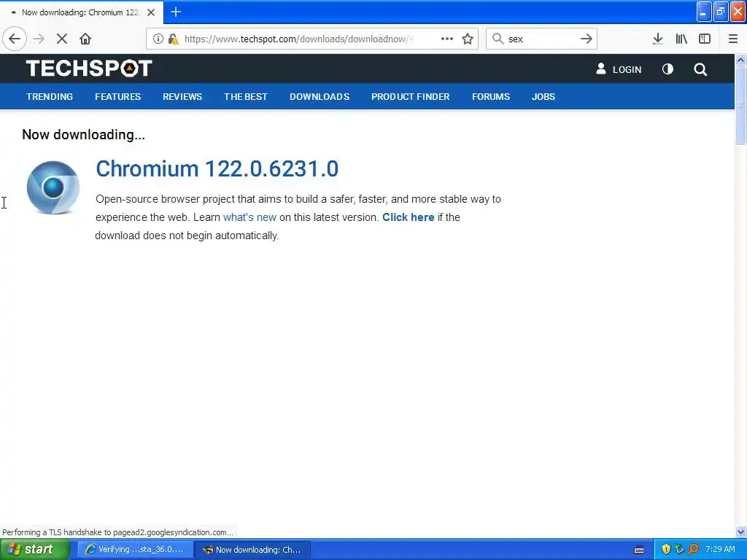The width and height of the screenshot is (747, 560).
Task: Show site information via the circled i icon
Action: click(158, 39)
